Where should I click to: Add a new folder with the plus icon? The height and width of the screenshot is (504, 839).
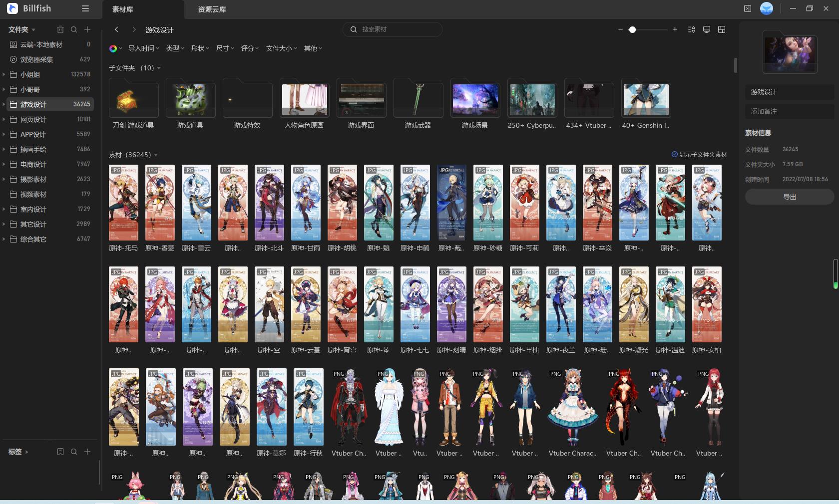click(x=87, y=29)
